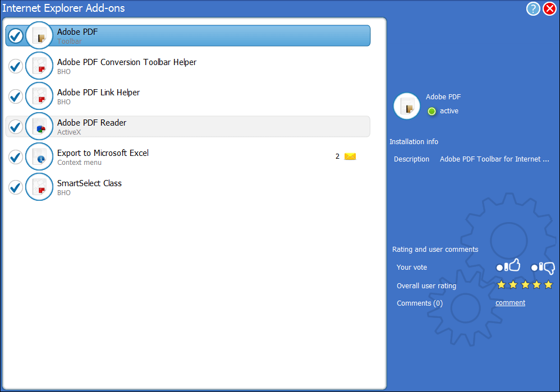
Task: Select the Adobe PDF Reader row
Action: (x=188, y=126)
